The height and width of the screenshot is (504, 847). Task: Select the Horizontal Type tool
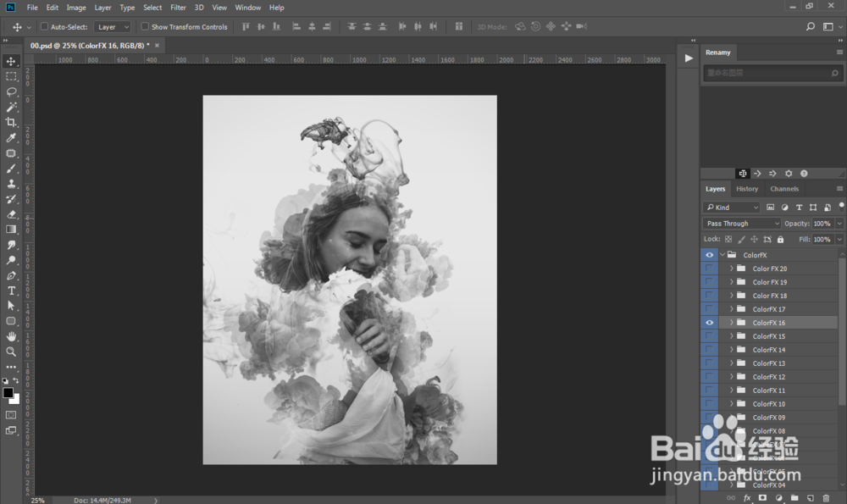11,291
